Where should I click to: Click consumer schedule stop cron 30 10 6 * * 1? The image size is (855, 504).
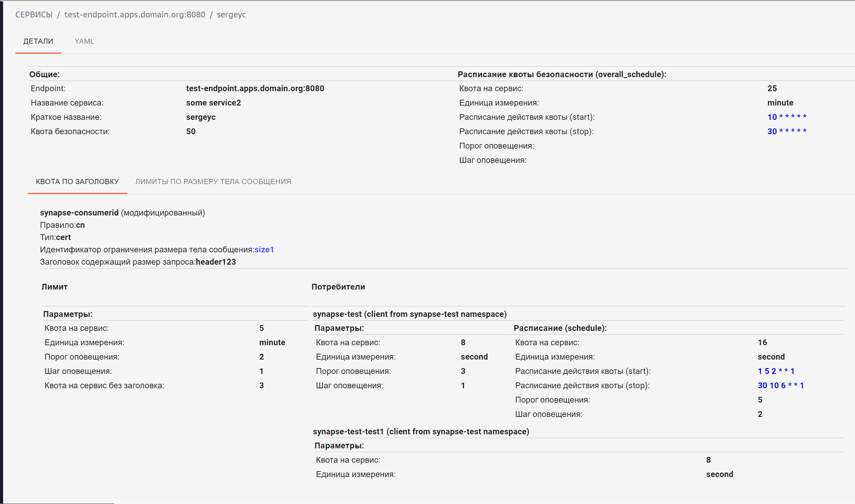(x=781, y=386)
